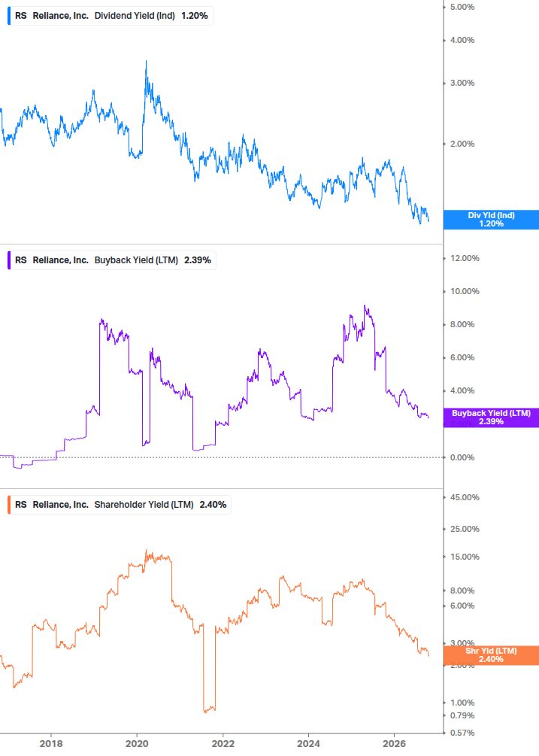Select the purple Buyback Yield color bar

(9, 260)
